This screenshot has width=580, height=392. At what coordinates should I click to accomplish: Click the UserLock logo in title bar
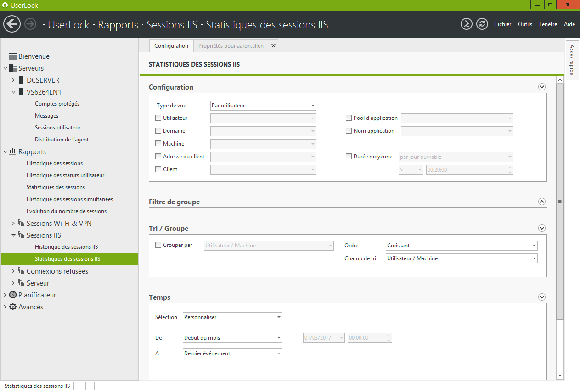pos(6,5)
